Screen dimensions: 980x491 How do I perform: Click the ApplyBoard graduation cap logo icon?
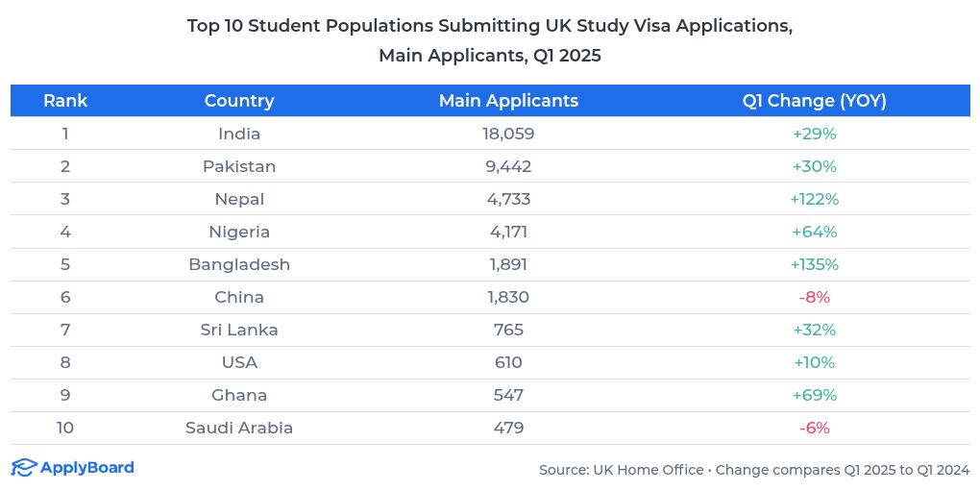coord(24,468)
